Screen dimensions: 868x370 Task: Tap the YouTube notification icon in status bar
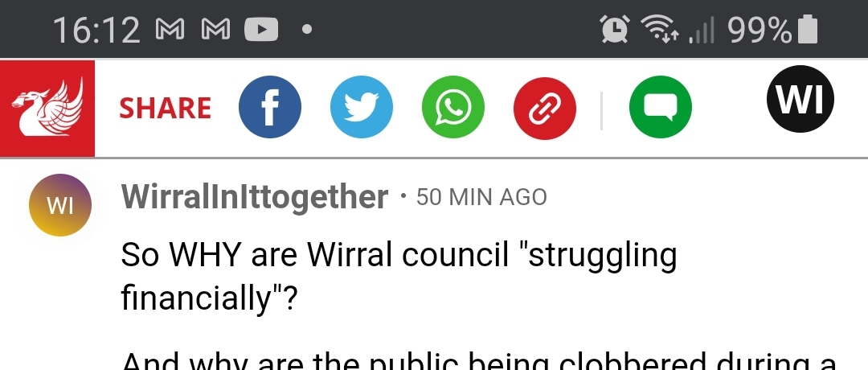pos(261,29)
